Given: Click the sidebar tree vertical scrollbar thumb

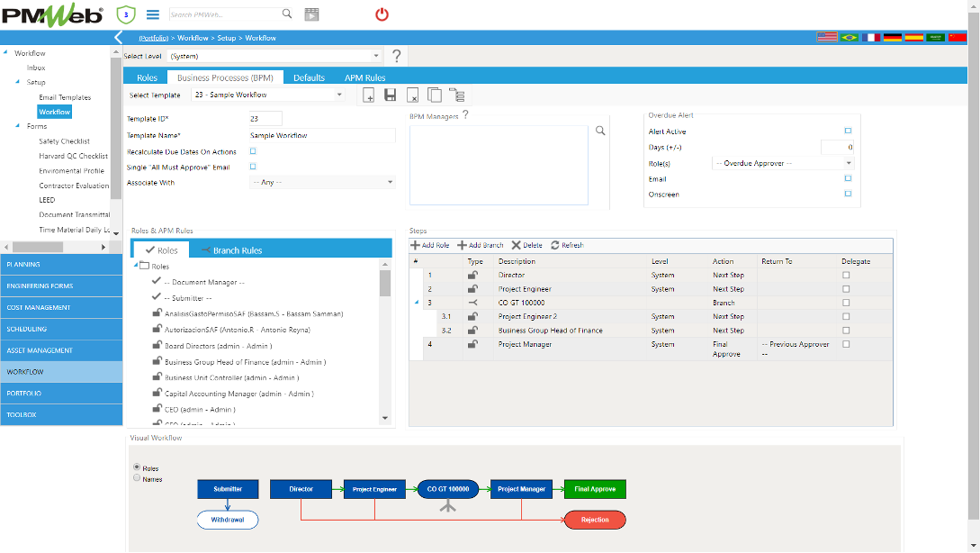Looking at the screenshot, I should (x=115, y=130).
